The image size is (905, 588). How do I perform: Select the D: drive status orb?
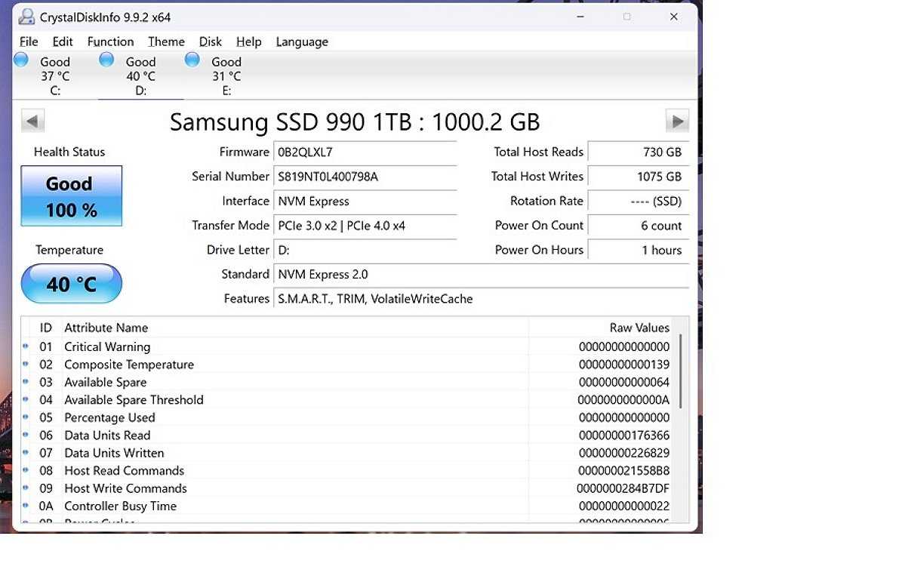106,60
